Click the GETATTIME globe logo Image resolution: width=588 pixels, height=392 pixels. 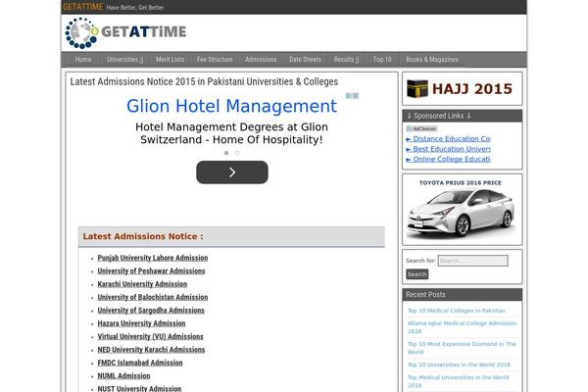81,33
